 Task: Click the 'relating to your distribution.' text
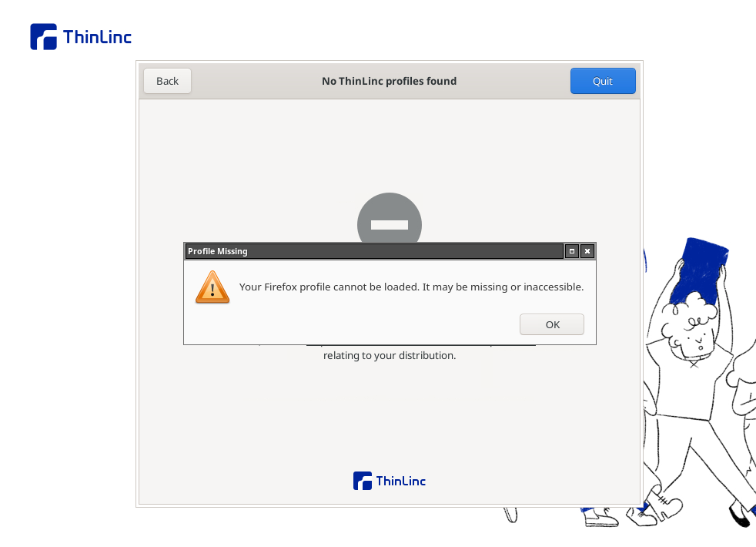(x=390, y=355)
